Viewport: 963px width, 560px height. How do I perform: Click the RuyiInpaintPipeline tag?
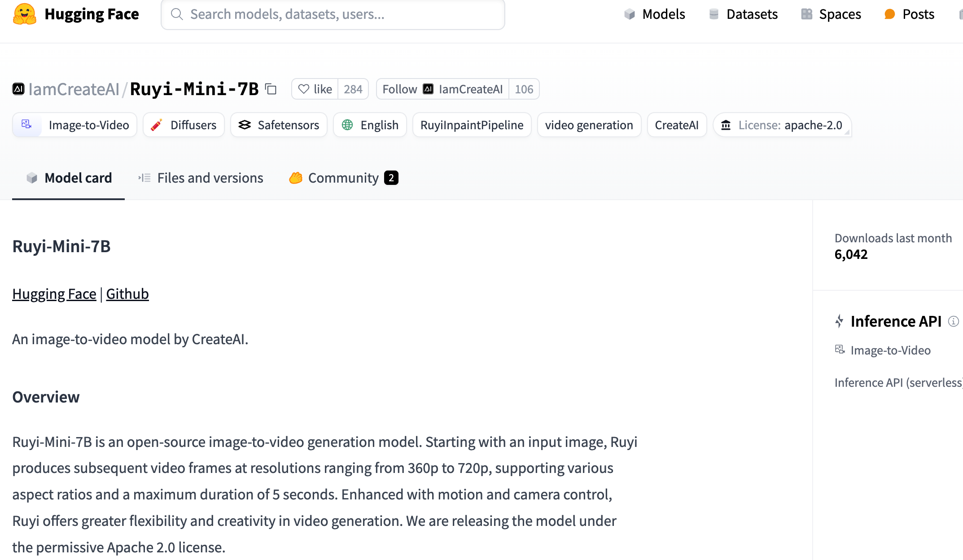point(472,125)
